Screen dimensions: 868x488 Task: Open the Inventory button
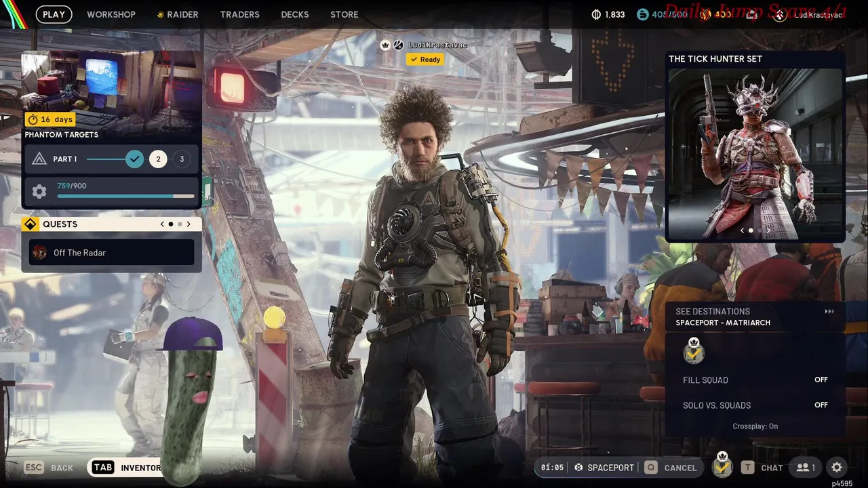coord(125,468)
